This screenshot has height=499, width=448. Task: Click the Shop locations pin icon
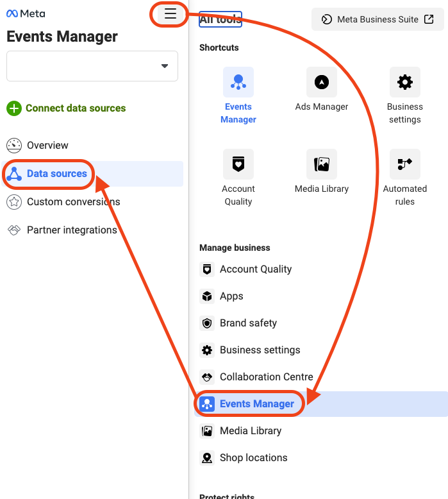click(x=207, y=458)
